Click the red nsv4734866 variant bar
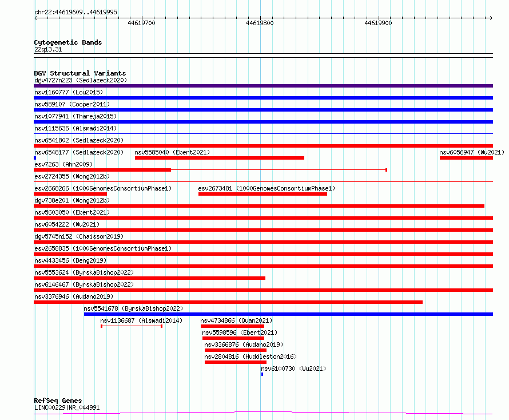Viewport: 509px width, 420px height. (232, 326)
